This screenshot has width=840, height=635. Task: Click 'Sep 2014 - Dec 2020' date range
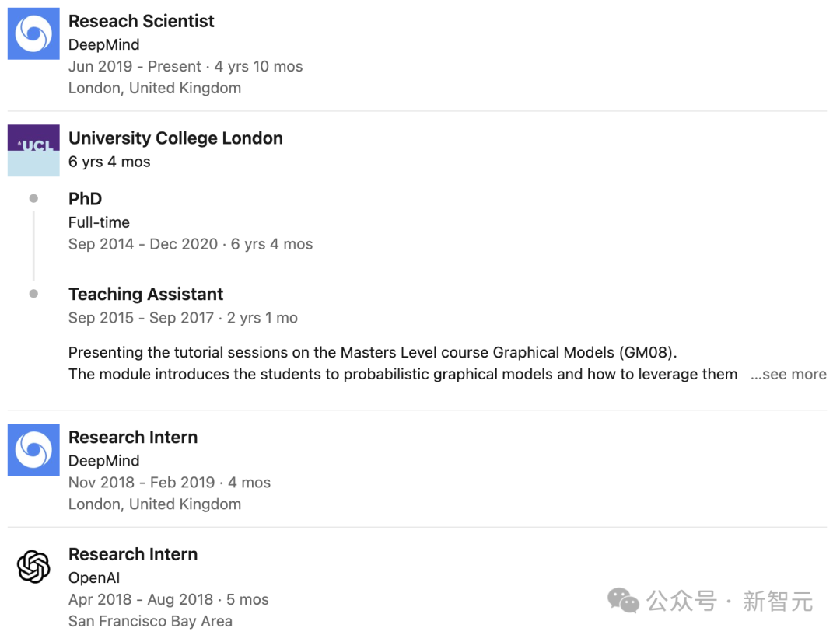click(143, 244)
